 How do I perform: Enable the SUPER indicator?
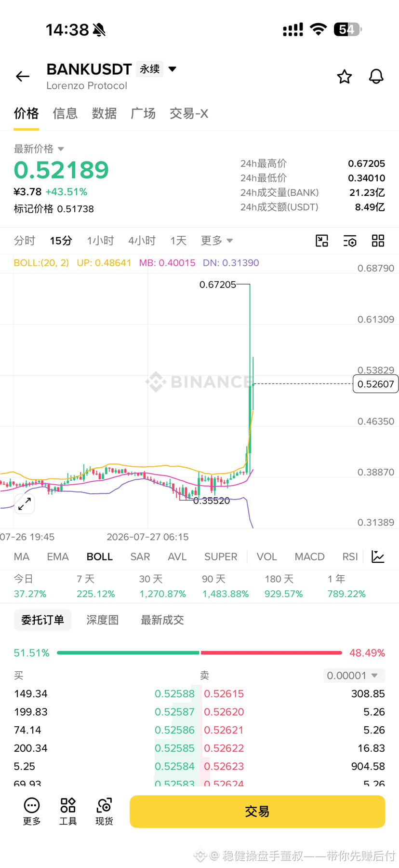221,557
